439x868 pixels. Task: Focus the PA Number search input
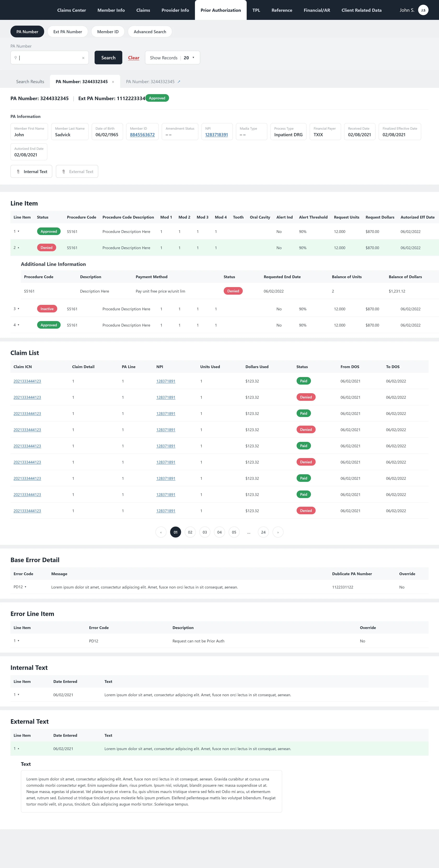pyautogui.click(x=50, y=58)
